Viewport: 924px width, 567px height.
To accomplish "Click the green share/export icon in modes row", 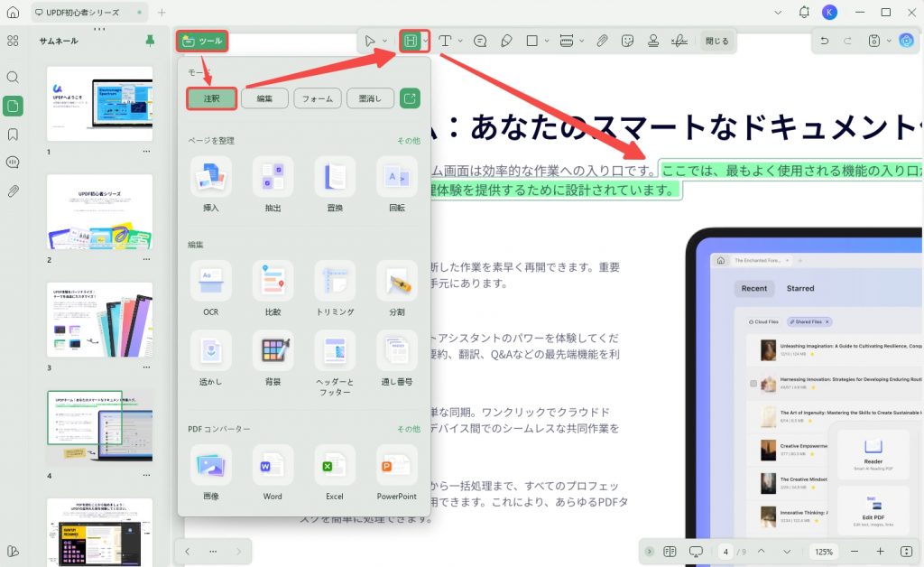I will coord(411,98).
